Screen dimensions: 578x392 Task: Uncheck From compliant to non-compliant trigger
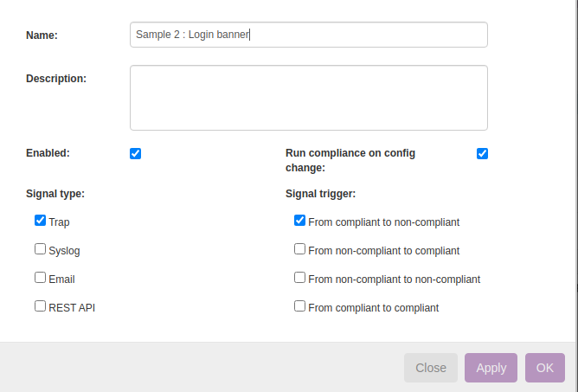(x=299, y=221)
